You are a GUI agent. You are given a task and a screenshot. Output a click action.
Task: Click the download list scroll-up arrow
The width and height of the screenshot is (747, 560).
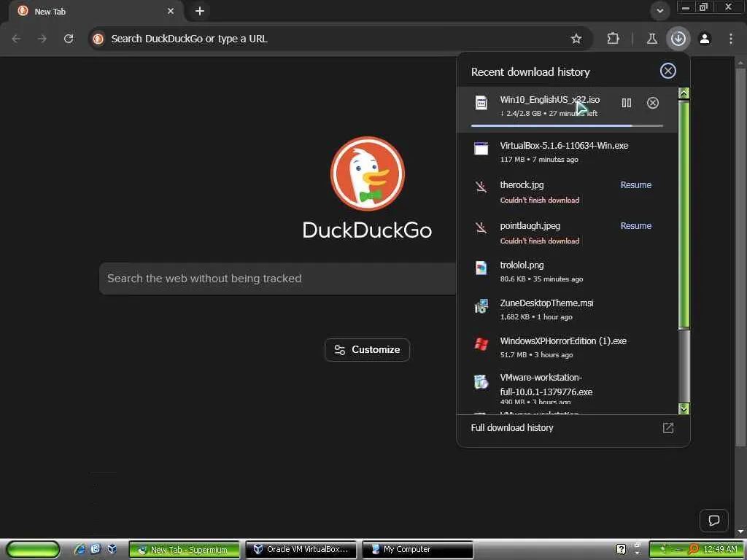(684, 93)
